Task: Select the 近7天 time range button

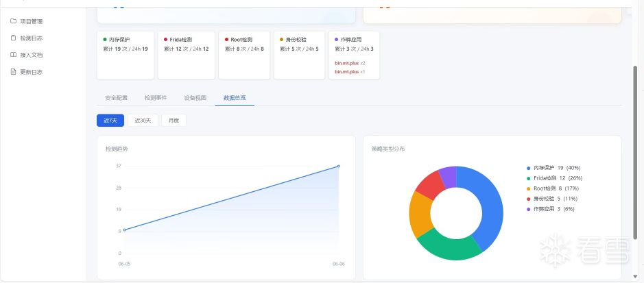Action: (110, 121)
